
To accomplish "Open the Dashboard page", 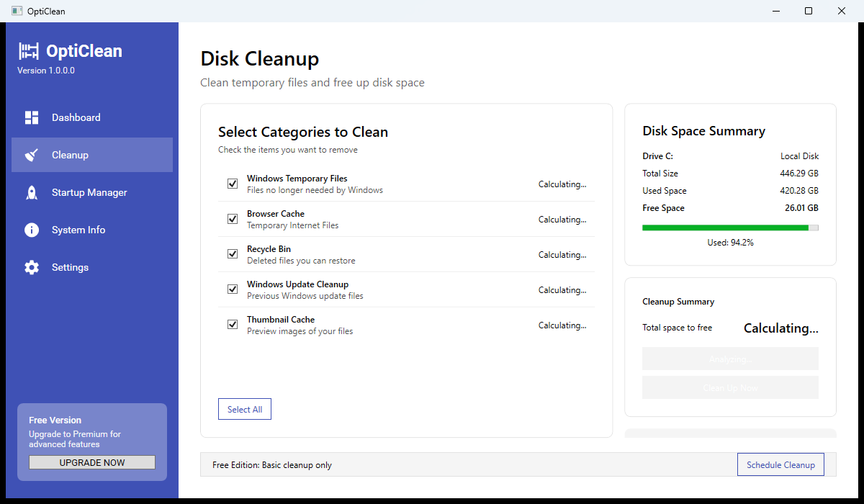I will tap(92, 117).
